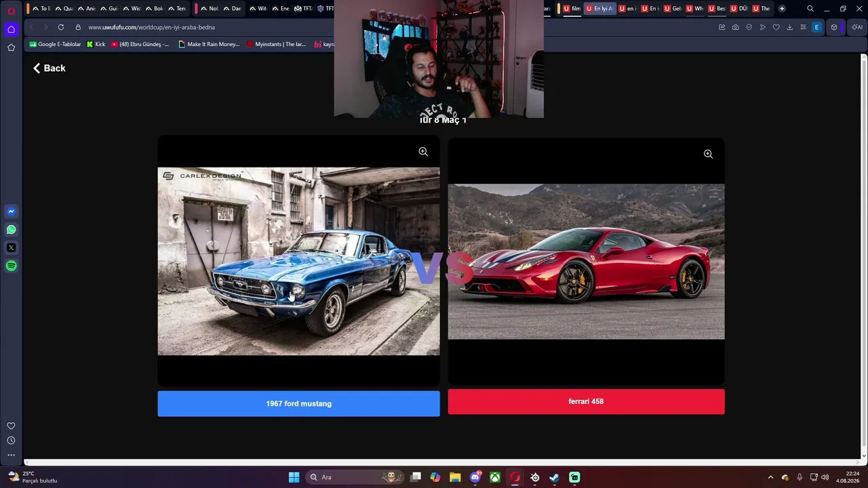Switch to the 'En İyi A' tab
Screen dimensions: 868x488
[599, 9]
